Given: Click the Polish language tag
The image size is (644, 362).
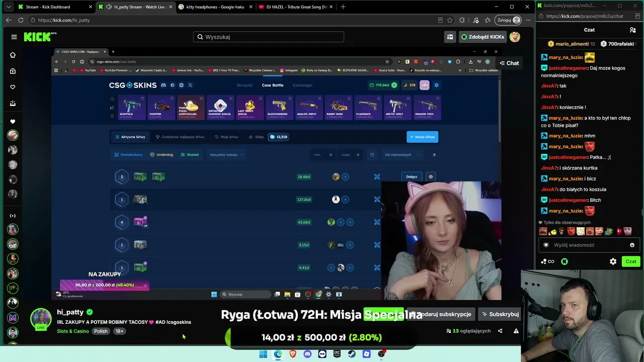Looking at the screenshot, I should (101, 331).
